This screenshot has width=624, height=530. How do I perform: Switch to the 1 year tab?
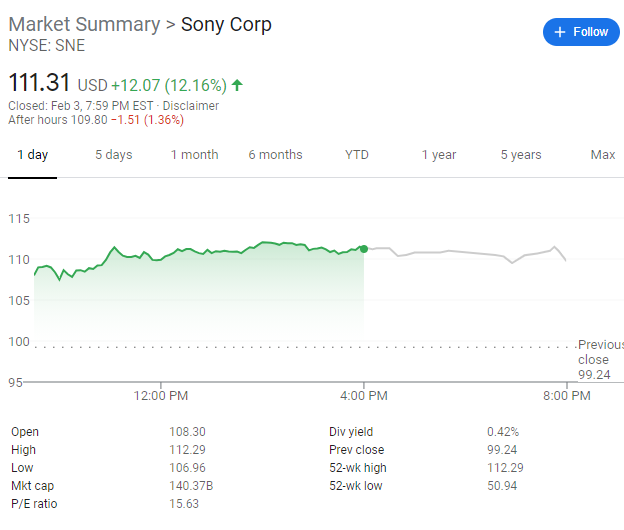pyautogui.click(x=439, y=155)
